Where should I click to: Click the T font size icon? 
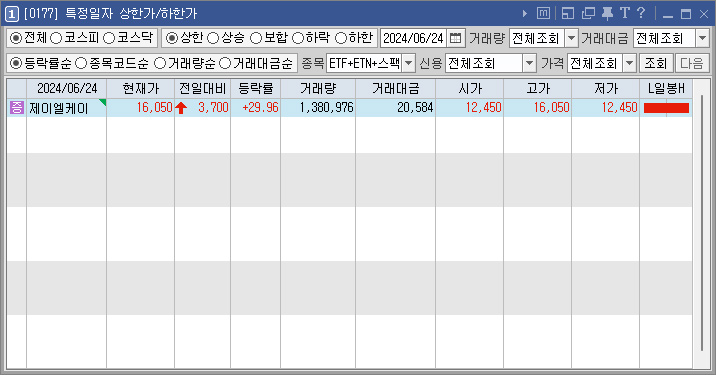tap(625, 13)
